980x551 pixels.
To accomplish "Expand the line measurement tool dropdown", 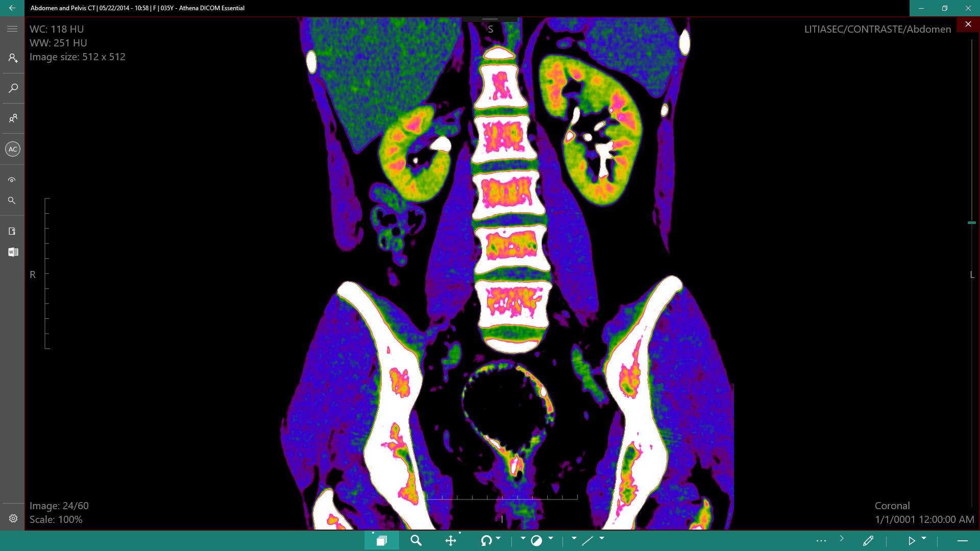I will pos(602,538).
